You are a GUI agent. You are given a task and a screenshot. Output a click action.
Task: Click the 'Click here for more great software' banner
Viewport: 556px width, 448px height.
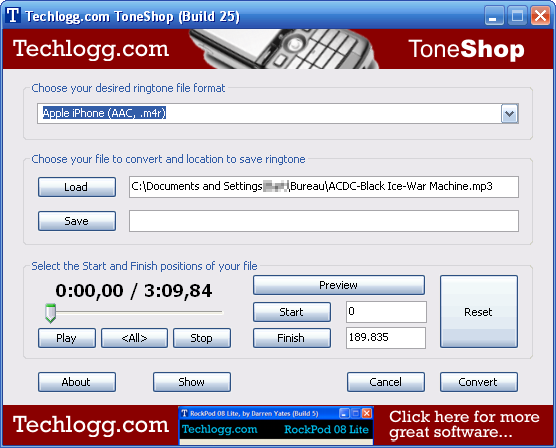464,424
